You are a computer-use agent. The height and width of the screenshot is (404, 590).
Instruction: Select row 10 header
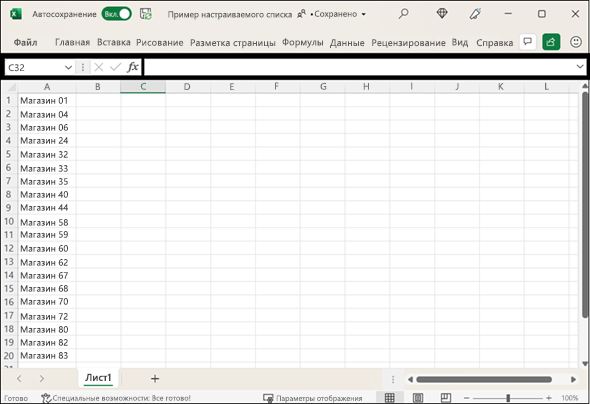[9, 222]
